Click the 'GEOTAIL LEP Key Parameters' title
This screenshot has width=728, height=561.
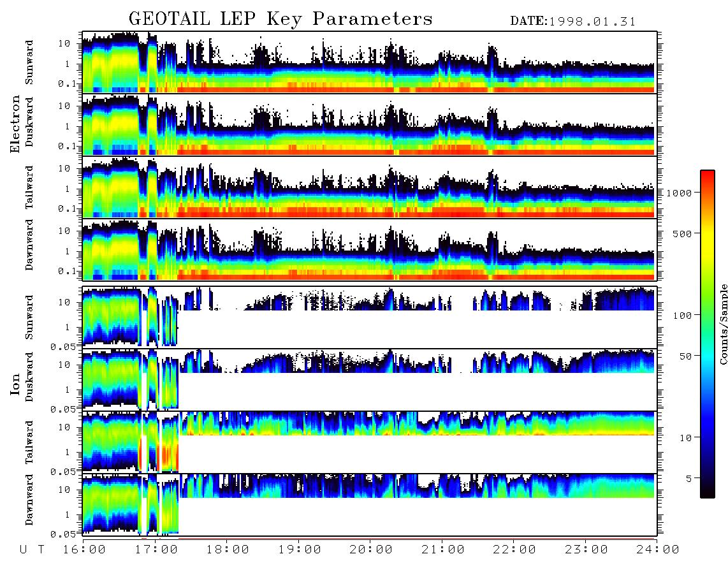(x=280, y=19)
